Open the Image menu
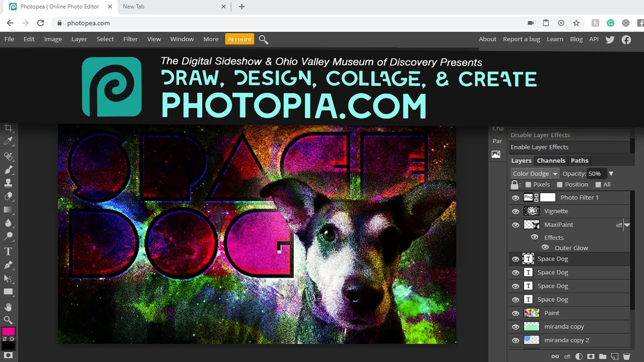The image size is (644, 362). point(53,39)
